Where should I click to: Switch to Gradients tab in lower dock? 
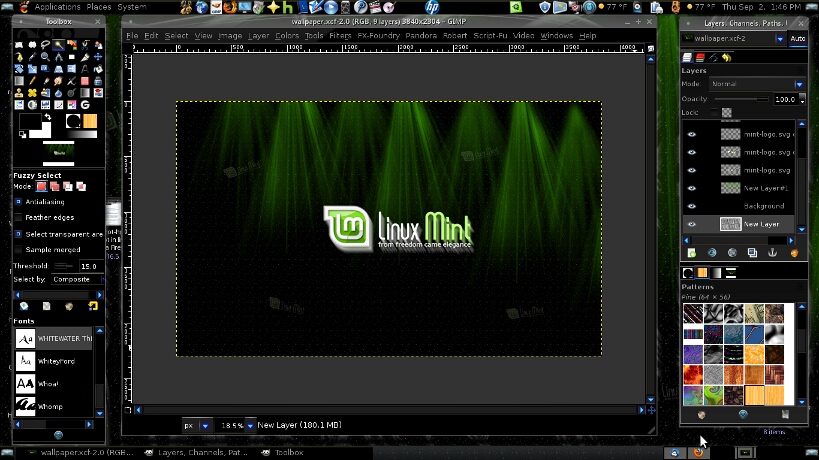tap(716, 273)
